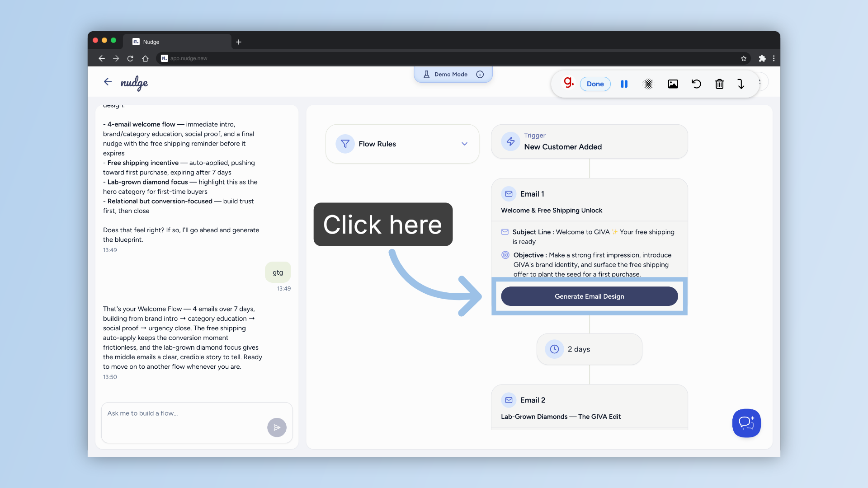Click the Demo Mode label
This screenshot has height=488, width=868.
tap(451, 75)
